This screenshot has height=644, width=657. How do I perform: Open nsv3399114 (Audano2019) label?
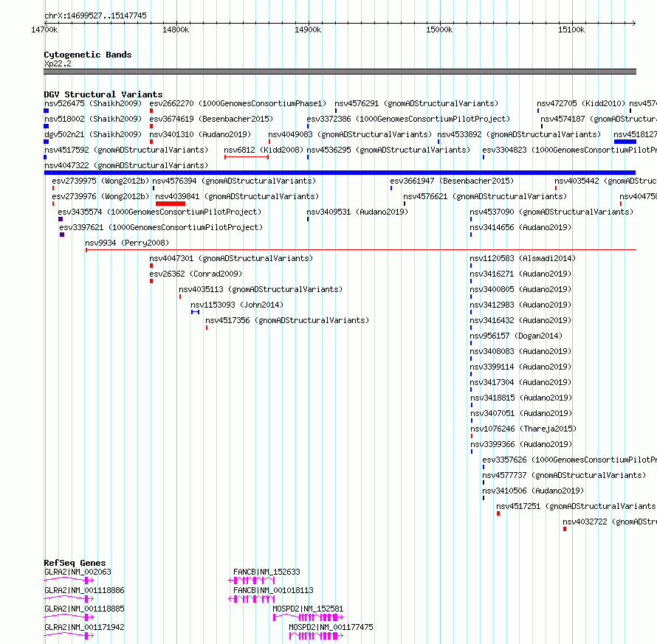[520, 367]
